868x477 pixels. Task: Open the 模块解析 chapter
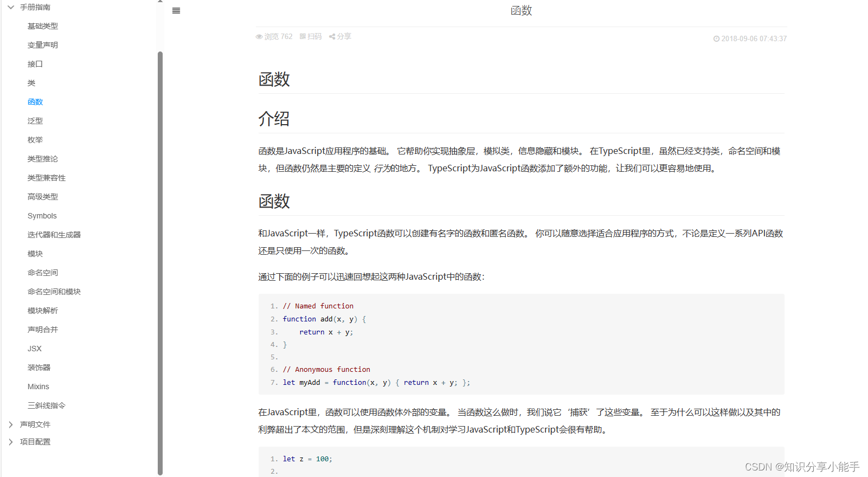[43, 311]
